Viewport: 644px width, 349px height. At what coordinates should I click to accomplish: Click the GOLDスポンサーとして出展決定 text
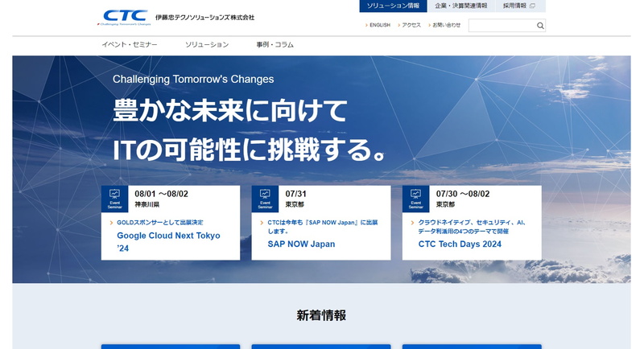pyautogui.click(x=160, y=223)
